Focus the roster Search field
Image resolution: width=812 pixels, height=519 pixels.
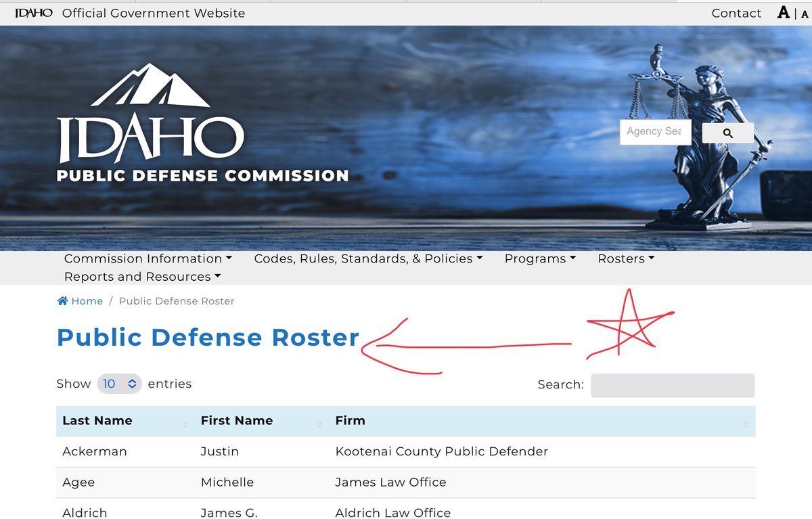[673, 385]
